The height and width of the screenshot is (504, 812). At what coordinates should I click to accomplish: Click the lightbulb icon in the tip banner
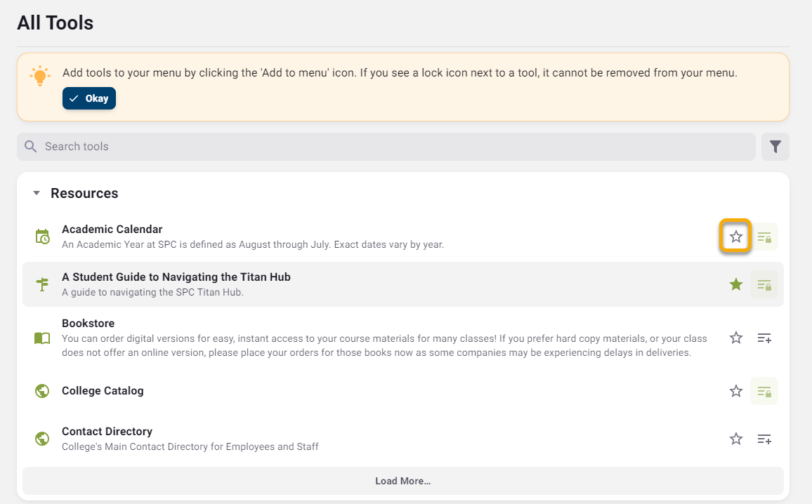(x=40, y=75)
